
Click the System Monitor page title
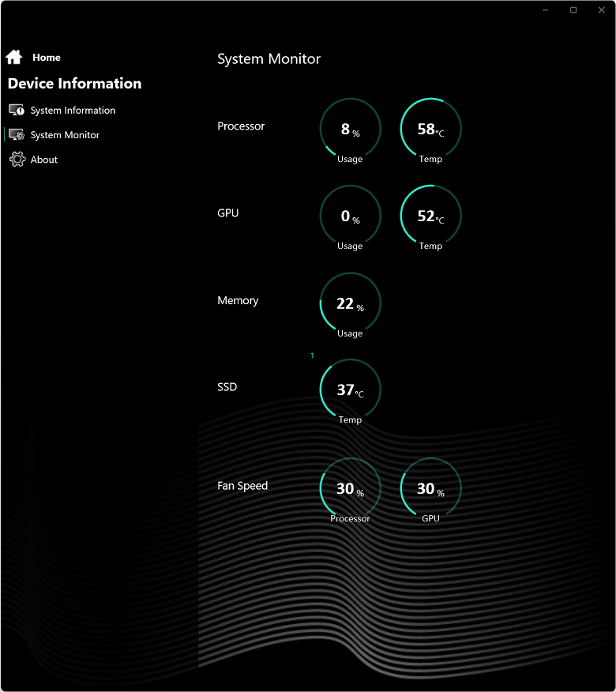(269, 58)
